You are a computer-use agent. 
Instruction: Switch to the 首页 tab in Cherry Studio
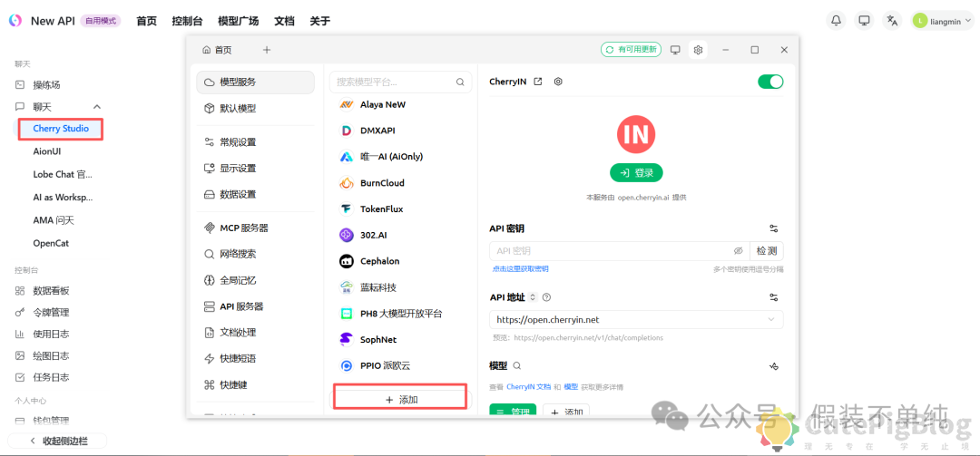pos(217,50)
